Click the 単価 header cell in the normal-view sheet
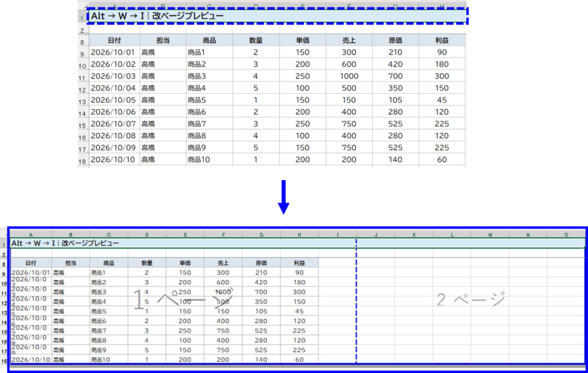 [x=302, y=41]
